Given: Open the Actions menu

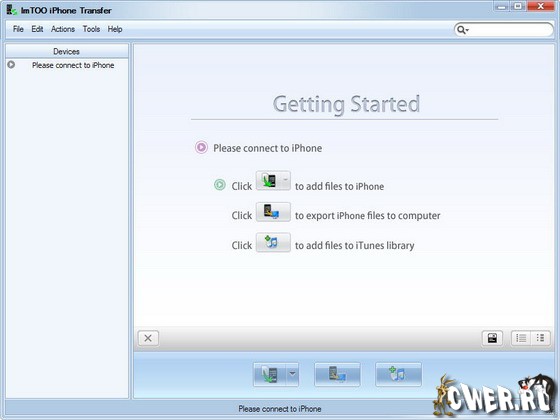Looking at the screenshot, I should [x=63, y=29].
